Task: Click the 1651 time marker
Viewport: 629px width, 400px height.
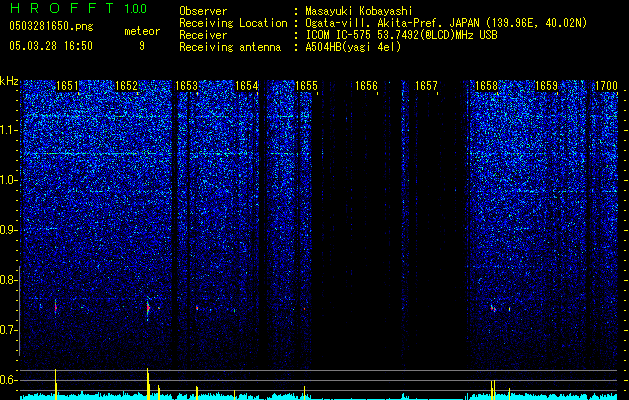Action: coord(67,86)
